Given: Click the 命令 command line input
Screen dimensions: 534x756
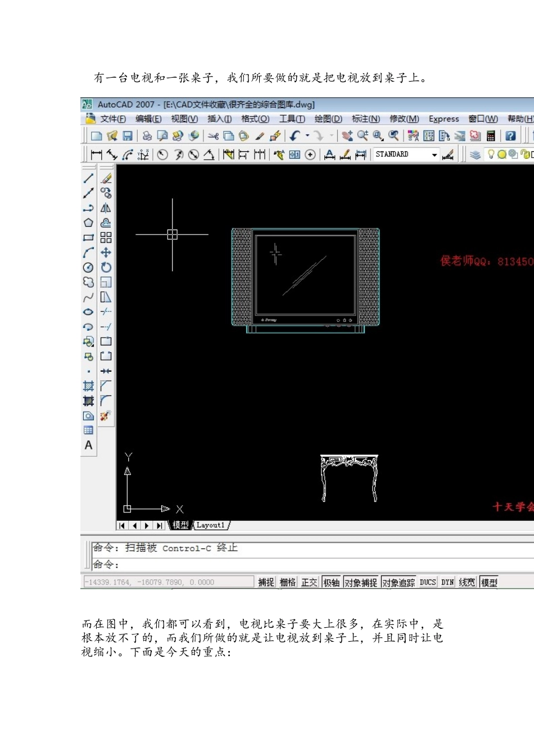Looking at the screenshot, I should point(313,564).
